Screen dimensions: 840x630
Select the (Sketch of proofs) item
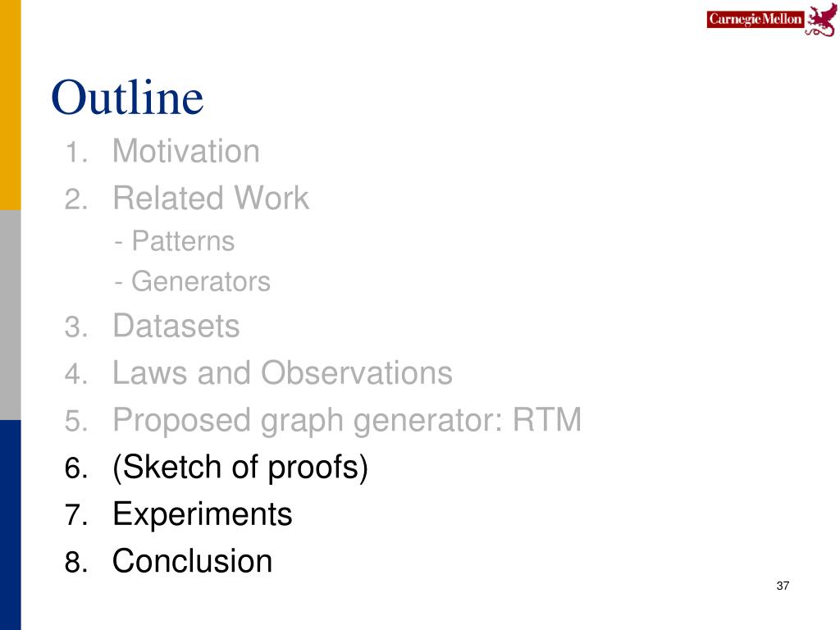(x=240, y=468)
